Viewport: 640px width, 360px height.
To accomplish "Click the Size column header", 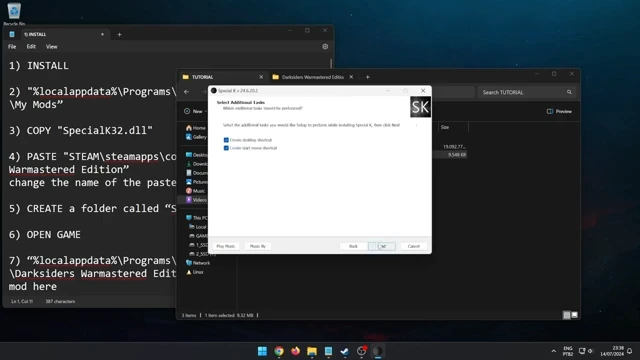I will 453,127.
